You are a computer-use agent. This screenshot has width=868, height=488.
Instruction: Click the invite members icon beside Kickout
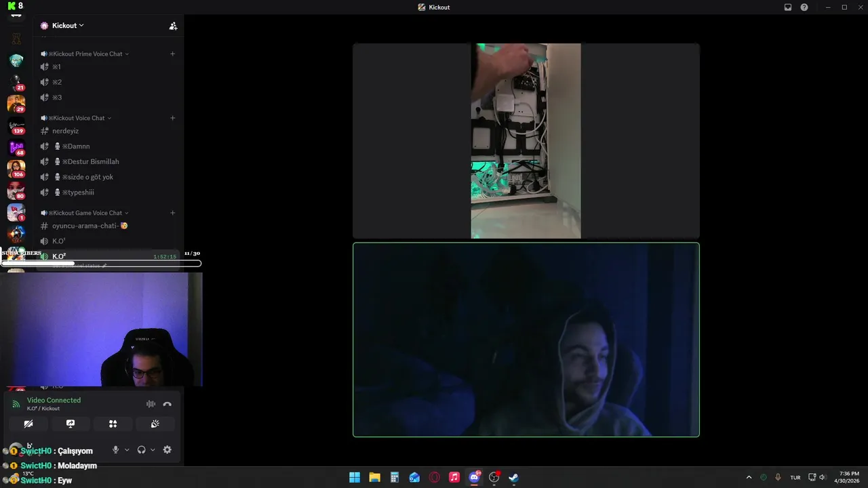[x=173, y=26]
